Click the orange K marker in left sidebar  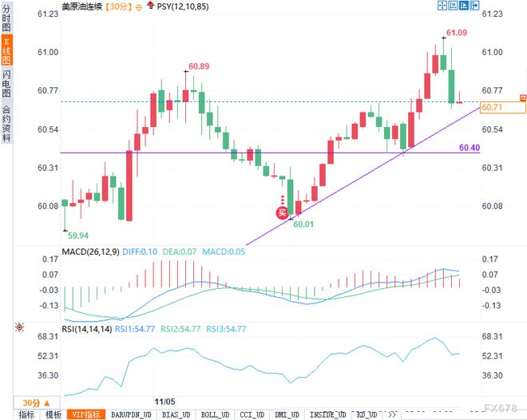[6, 40]
